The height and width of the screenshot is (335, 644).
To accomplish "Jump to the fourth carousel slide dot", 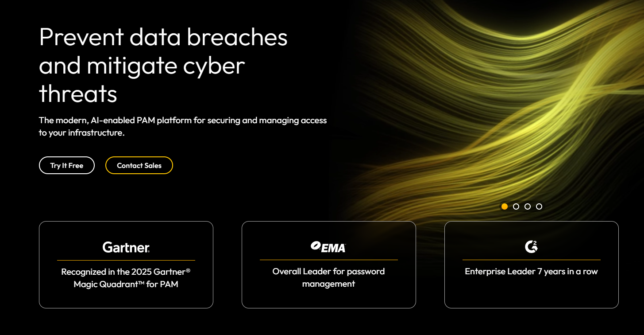I will [x=539, y=206].
